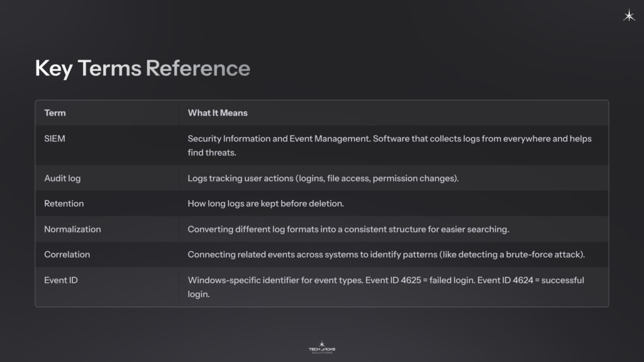Select the Tech Jacks Solutions logo text

(321, 349)
